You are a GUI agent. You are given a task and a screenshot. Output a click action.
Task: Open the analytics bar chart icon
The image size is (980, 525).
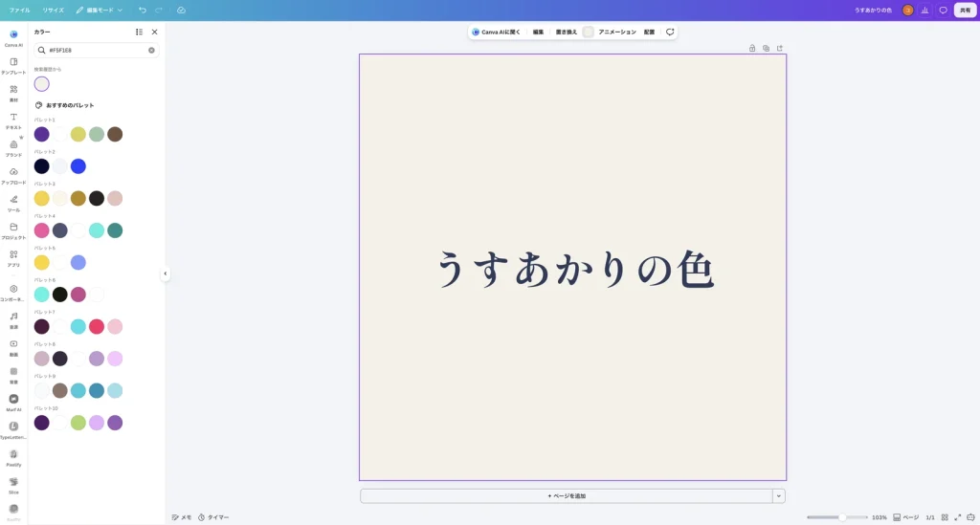tap(925, 10)
